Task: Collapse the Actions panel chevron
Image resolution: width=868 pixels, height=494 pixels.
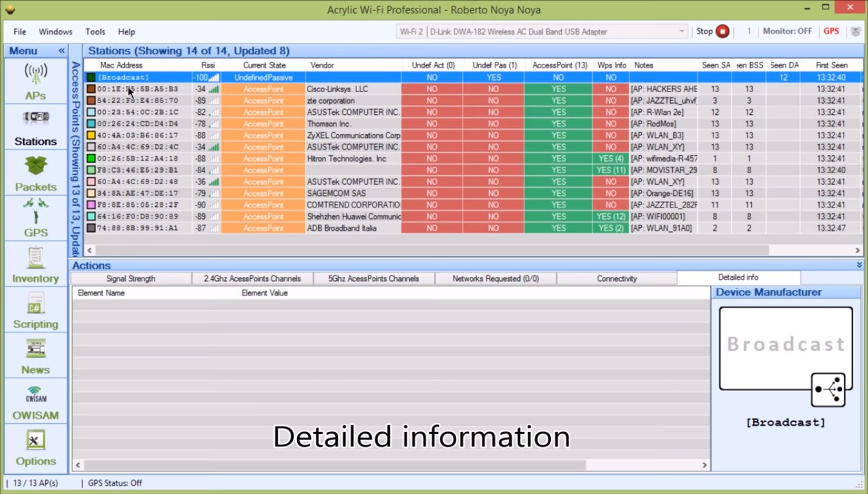Action: point(859,265)
